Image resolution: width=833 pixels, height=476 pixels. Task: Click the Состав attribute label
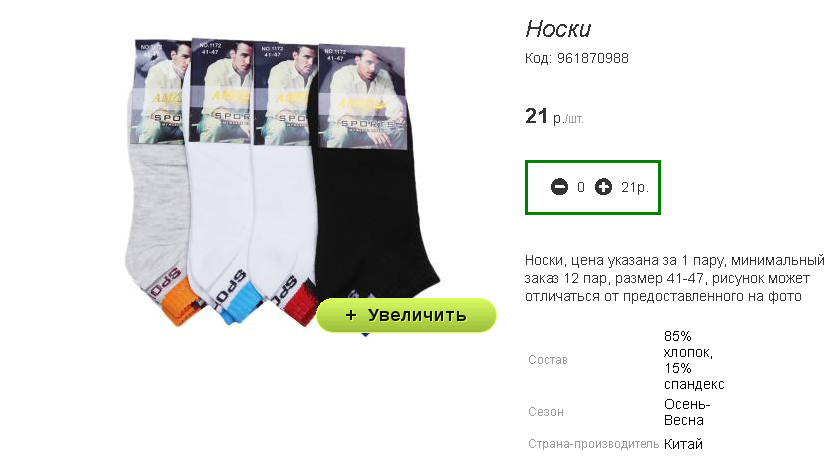548,360
